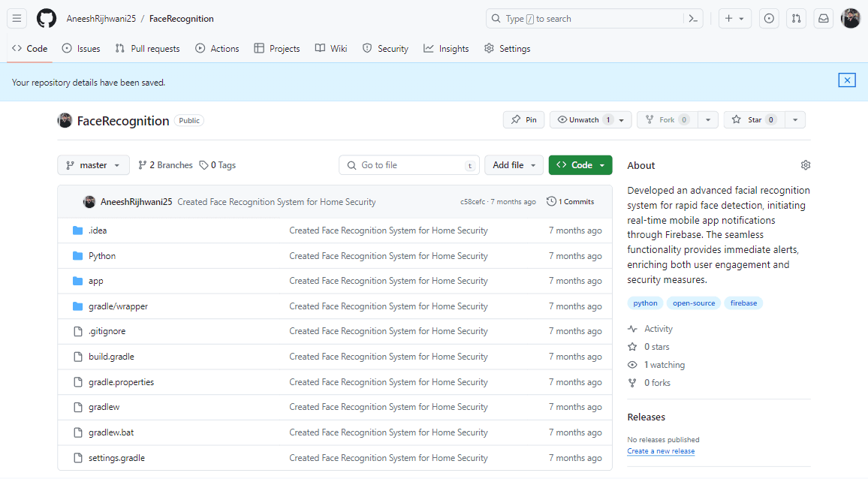Open the notifications inbox icon
The image size is (868, 479).
coord(824,18)
